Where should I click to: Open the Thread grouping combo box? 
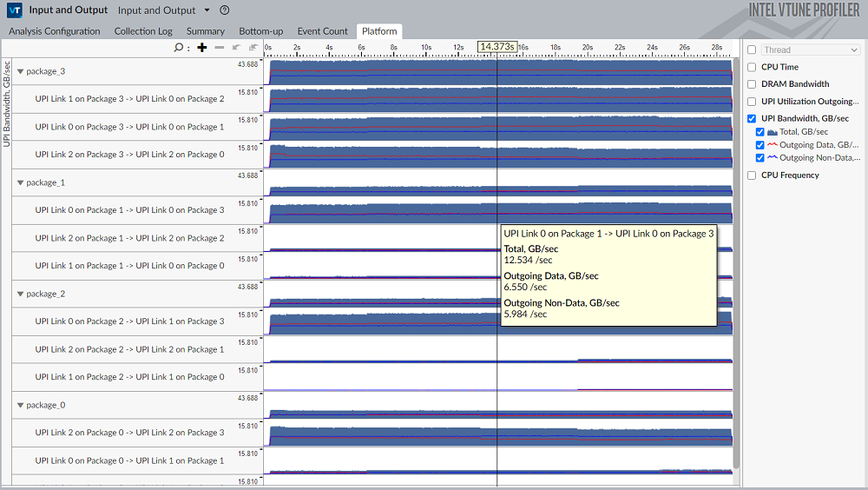(x=811, y=50)
